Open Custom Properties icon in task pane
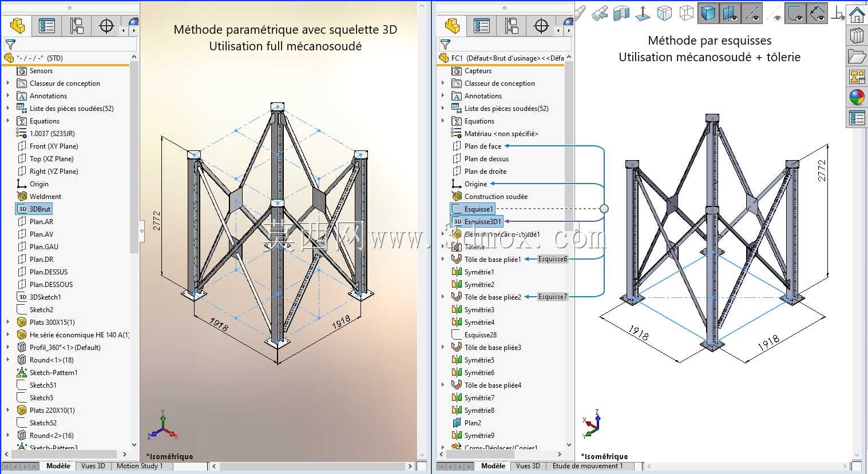This screenshot has height=474, width=868. click(857, 118)
